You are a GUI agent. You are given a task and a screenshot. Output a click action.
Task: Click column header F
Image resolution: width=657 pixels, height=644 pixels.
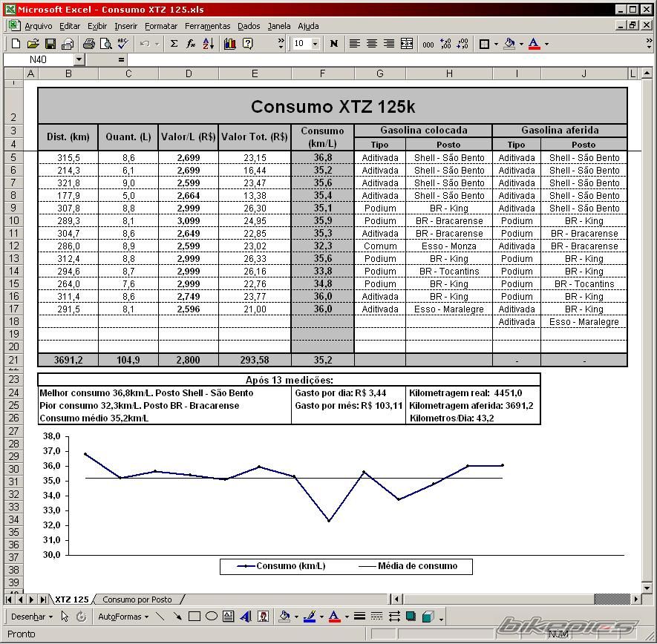(322, 73)
